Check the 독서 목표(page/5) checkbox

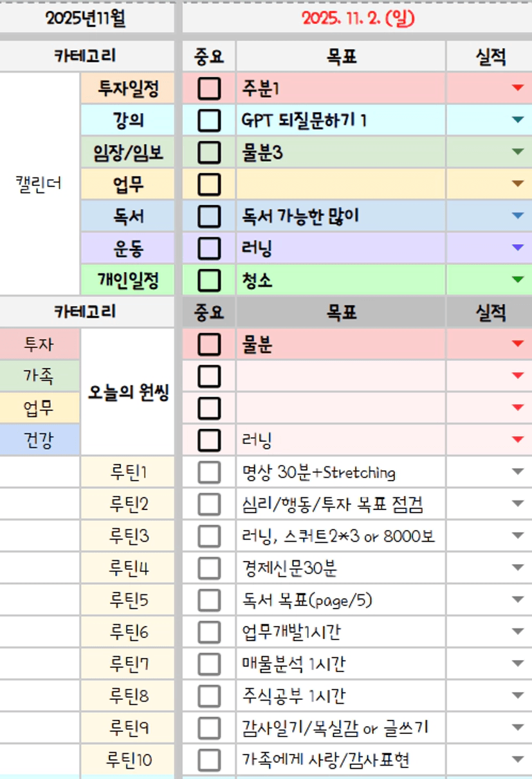coord(209,601)
